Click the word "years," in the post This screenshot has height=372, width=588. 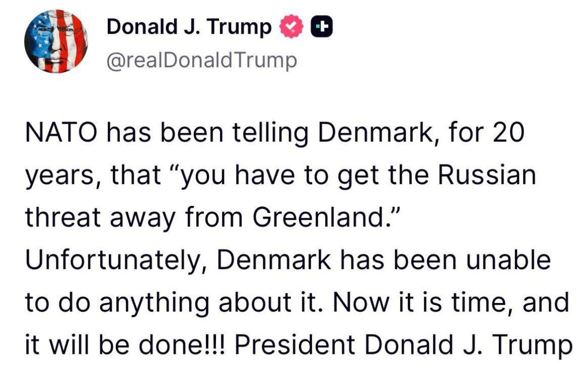pos(54,176)
